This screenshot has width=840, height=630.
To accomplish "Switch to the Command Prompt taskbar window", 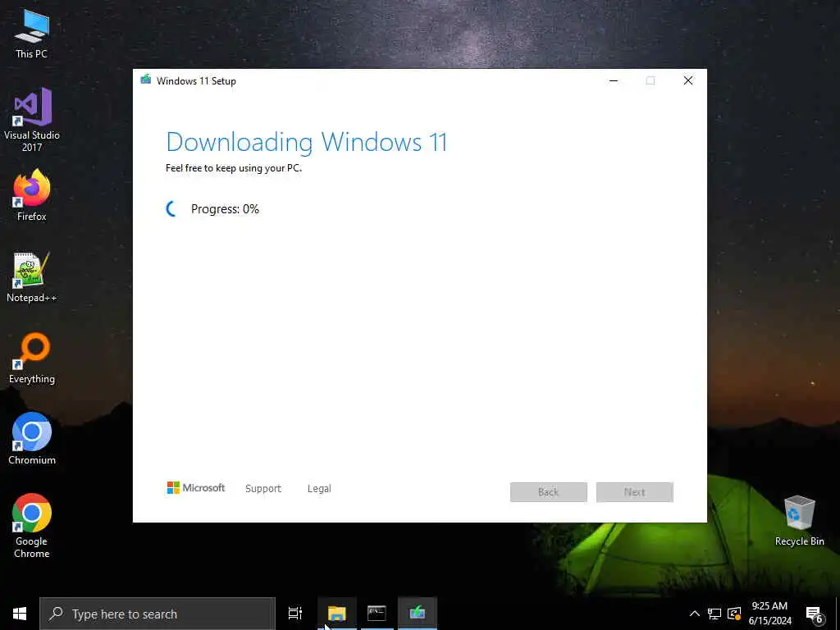I will tap(377, 614).
